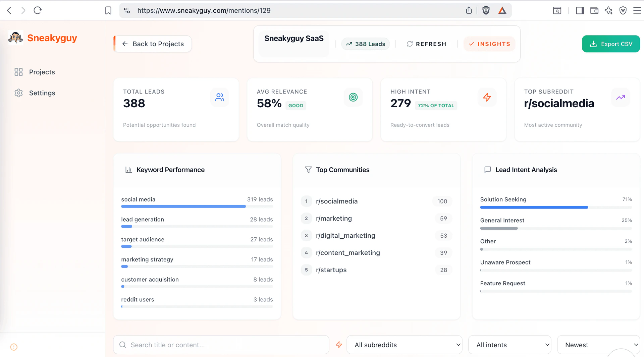Image resolution: width=644 pixels, height=357 pixels.
Task: Switch to the Settings section
Action: coord(42,93)
